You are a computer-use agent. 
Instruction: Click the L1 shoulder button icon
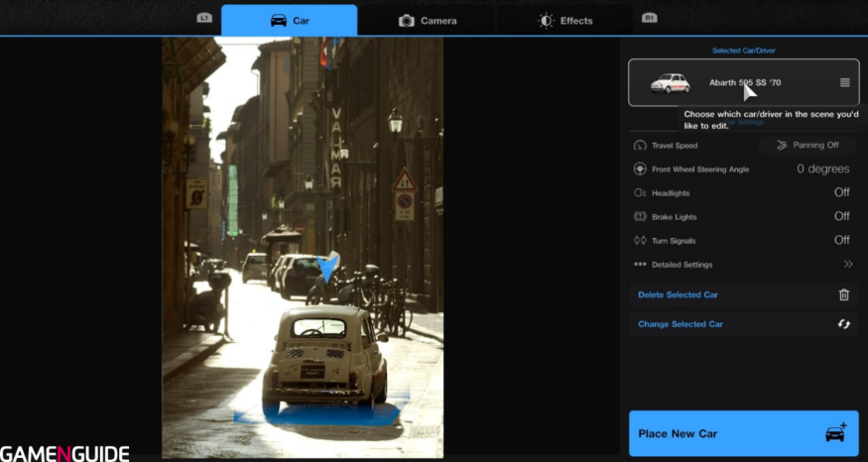pyautogui.click(x=204, y=18)
